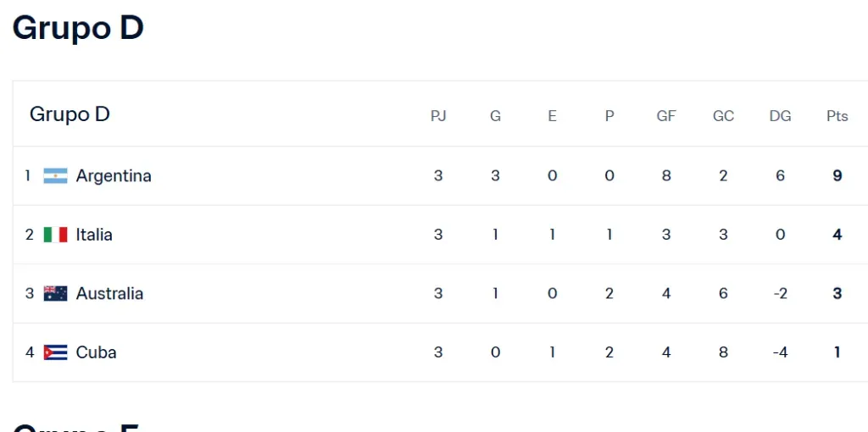Open the Italia team link
This screenshot has height=432, width=868.
click(x=94, y=235)
